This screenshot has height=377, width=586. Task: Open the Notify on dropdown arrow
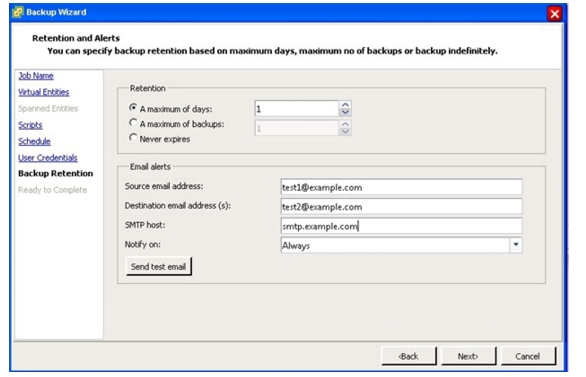pos(516,245)
